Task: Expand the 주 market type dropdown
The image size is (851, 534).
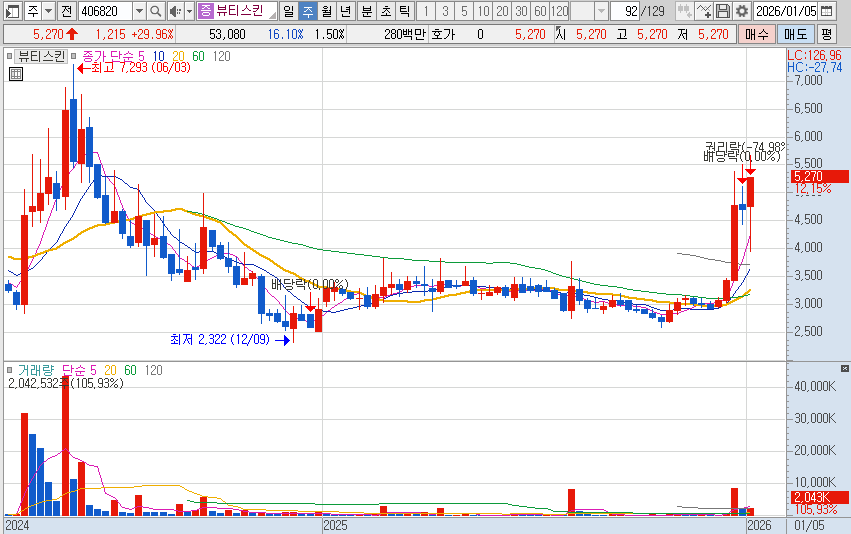Action: pos(48,11)
